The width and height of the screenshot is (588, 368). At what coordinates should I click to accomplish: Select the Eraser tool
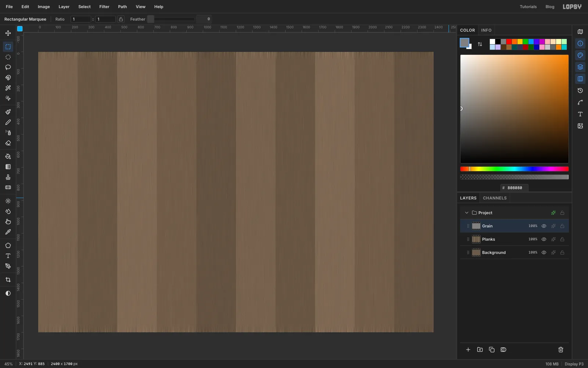[x=8, y=143]
